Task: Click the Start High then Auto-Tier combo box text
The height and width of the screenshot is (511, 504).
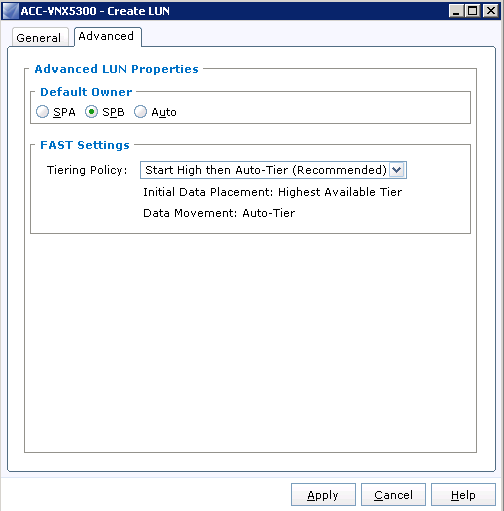Action: tap(266, 170)
